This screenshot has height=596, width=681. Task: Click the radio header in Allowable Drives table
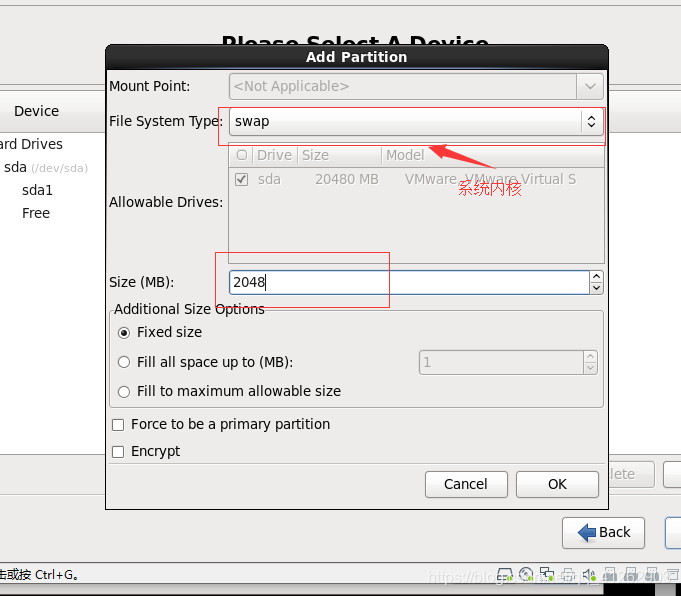pos(242,155)
